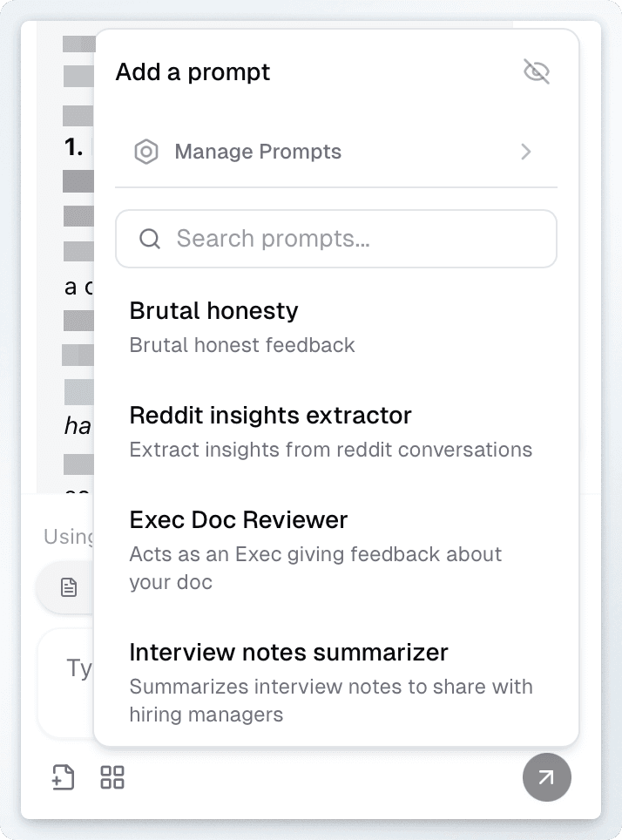Send message with arrow button
The width and height of the screenshot is (622, 840).
click(546, 777)
